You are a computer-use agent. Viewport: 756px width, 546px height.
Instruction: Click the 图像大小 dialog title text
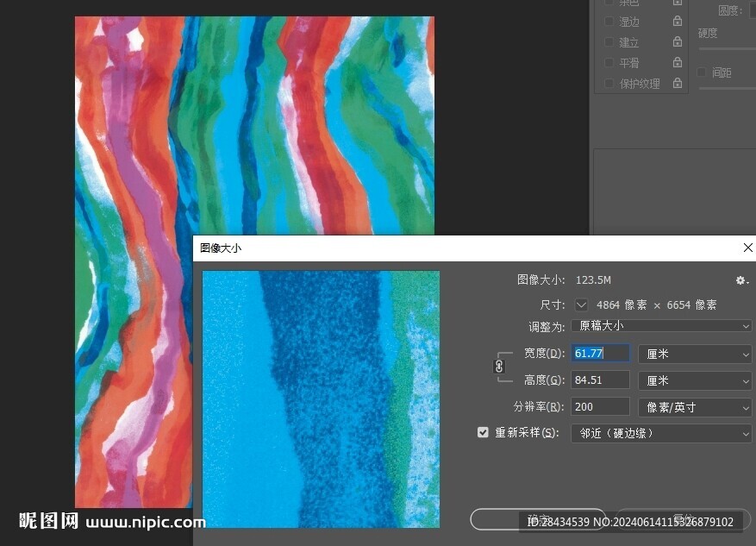[221, 248]
